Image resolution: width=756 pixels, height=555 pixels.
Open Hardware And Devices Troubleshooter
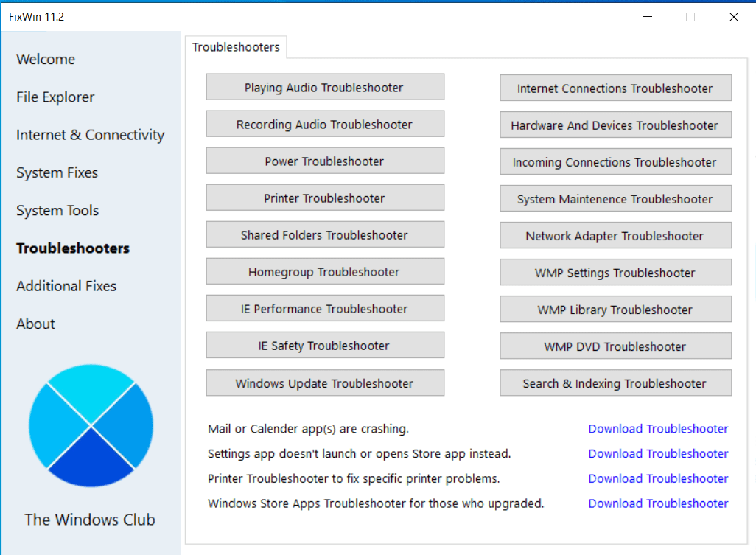[616, 125]
